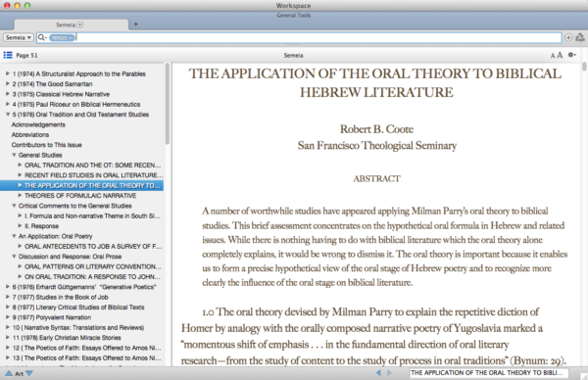Select the Semeia workspace tab
Image resolution: width=588 pixels, height=380 pixels.
pos(71,24)
